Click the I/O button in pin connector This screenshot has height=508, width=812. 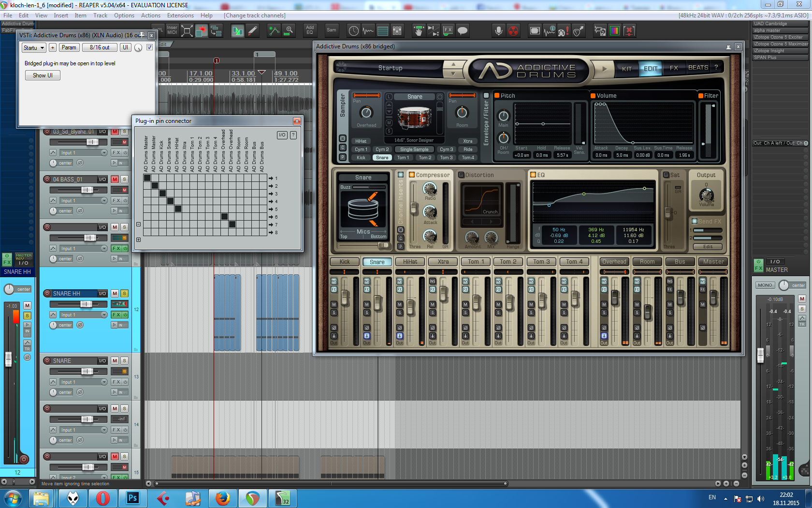pyautogui.click(x=282, y=135)
